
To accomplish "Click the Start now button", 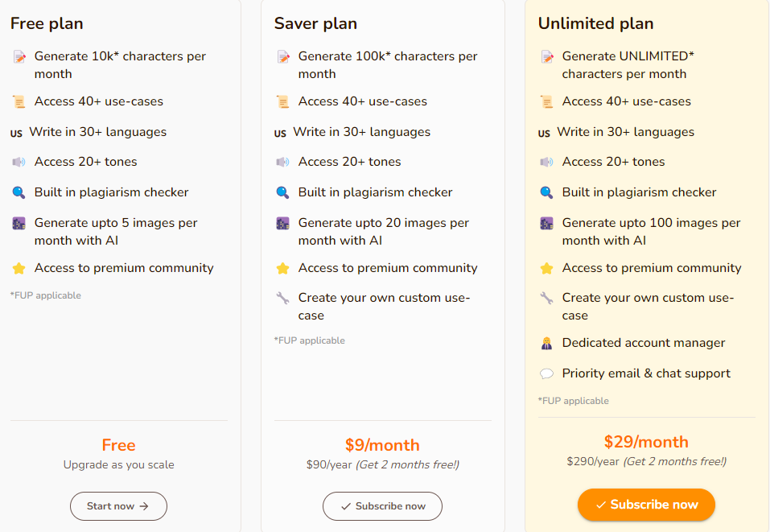I will 118,506.
